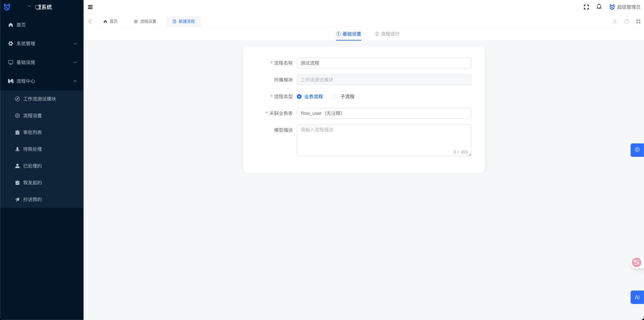
Task: Expand the 系统管理 menu
Action: (x=42, y=44)
